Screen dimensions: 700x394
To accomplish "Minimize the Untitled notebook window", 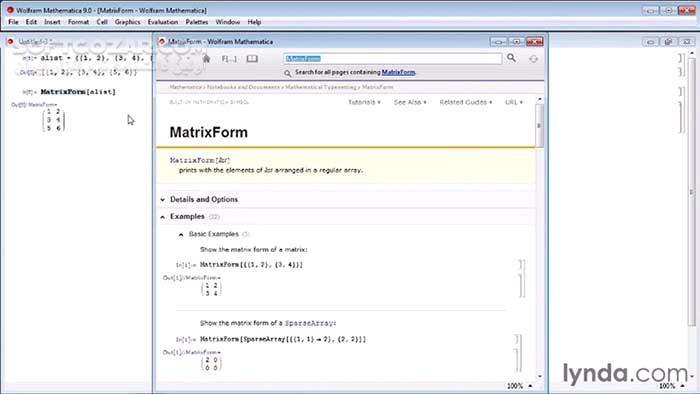I will [x=650, y=41].
